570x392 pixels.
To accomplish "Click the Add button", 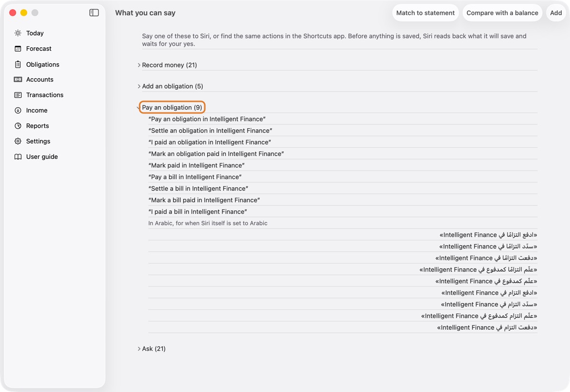I will tap(556, 13).
